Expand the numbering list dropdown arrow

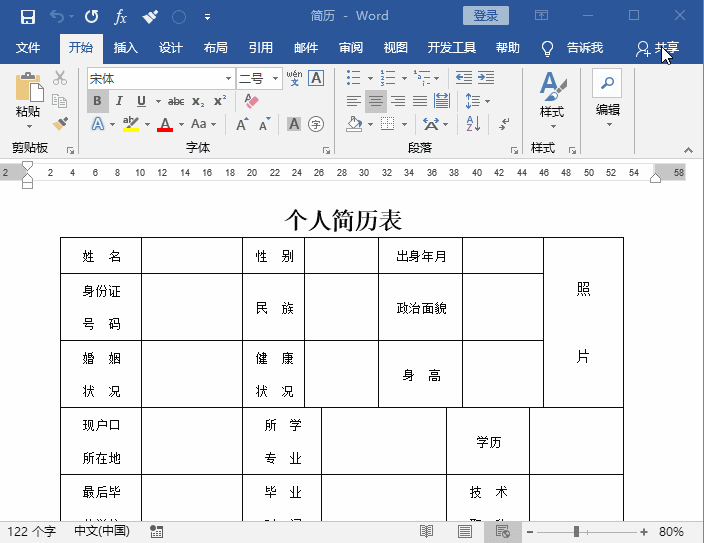coord(404,78)
